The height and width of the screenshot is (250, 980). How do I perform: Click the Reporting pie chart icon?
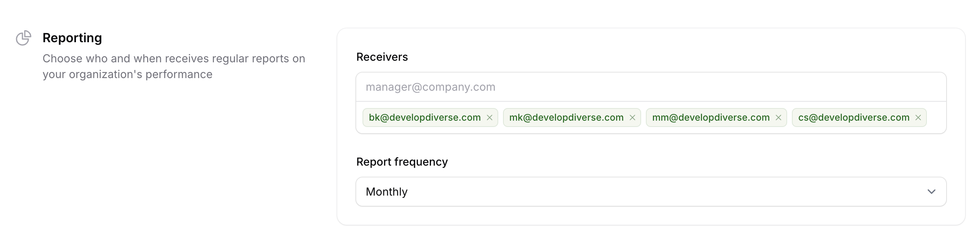24,38
